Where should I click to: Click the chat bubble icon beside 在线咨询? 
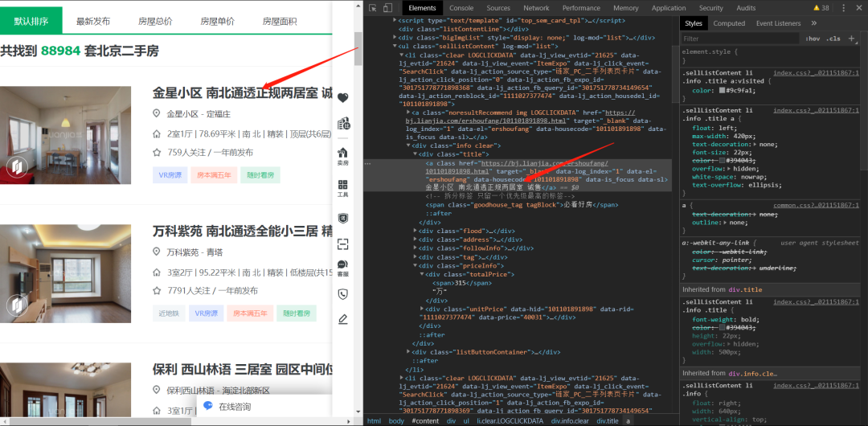point(209,406)
